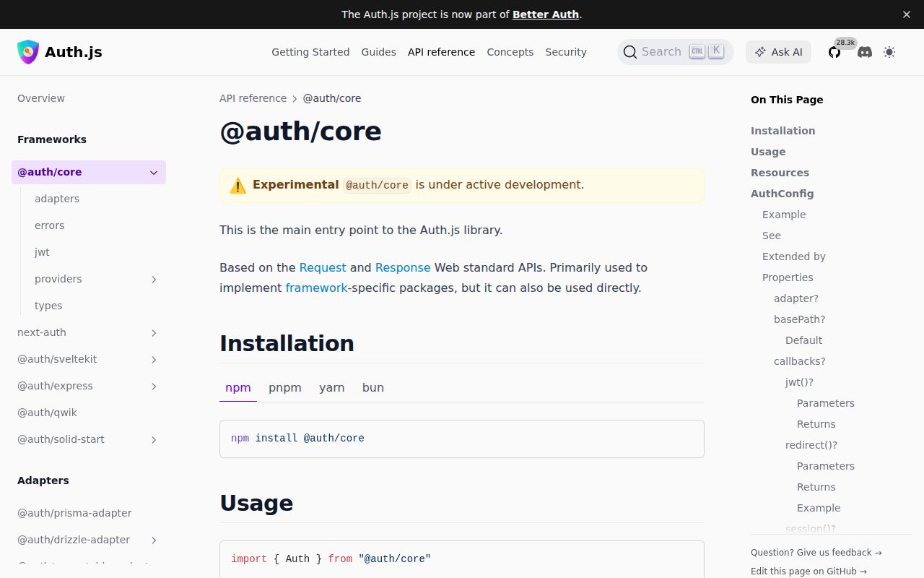This screenshot has width=924, height=578.
Task: Follow the Response Web API link
Action: click(403, 267)
